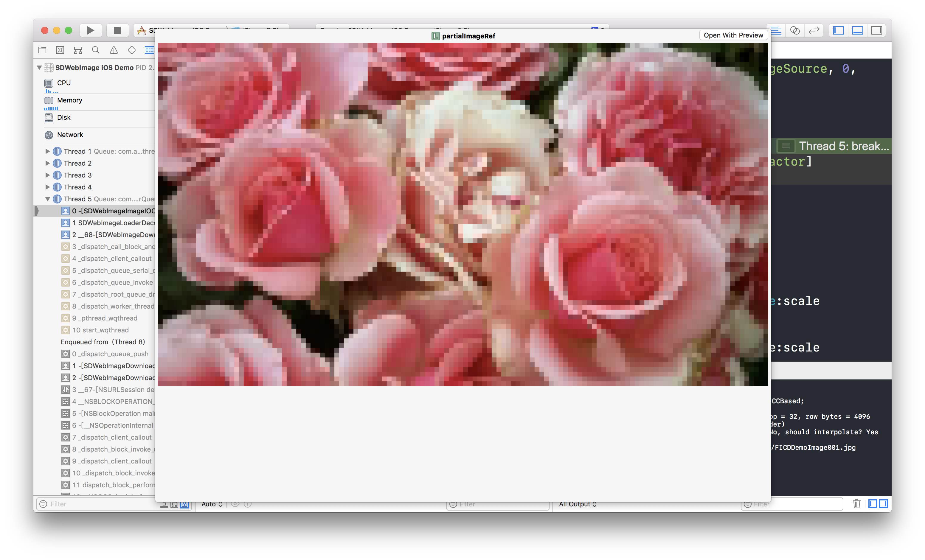
Task: Open the Source Control navigator
Action: click(60, 50)
